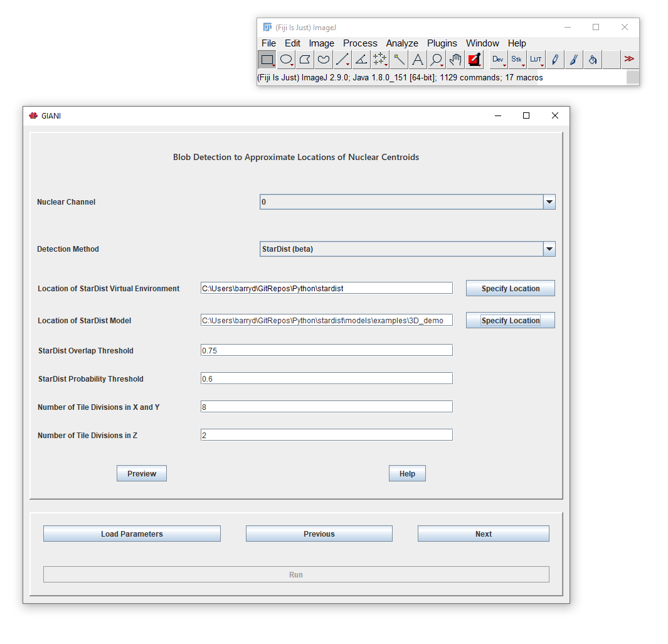The height and width of the screenshot is (644, 668).
Task: Click the Help button in GIANI
Action: click(x=407, y=473)
